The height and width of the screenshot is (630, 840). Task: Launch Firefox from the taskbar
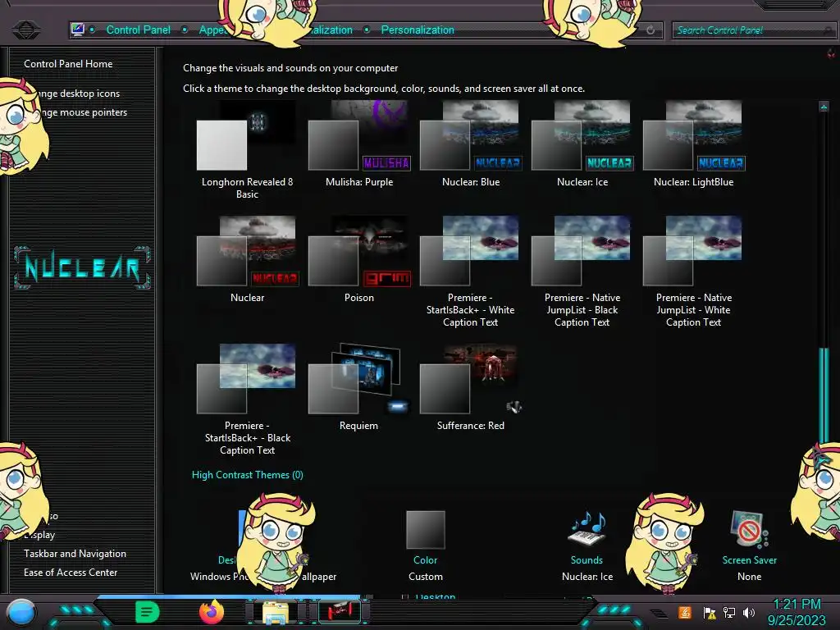pyautogui.click(x=212, y=612)
